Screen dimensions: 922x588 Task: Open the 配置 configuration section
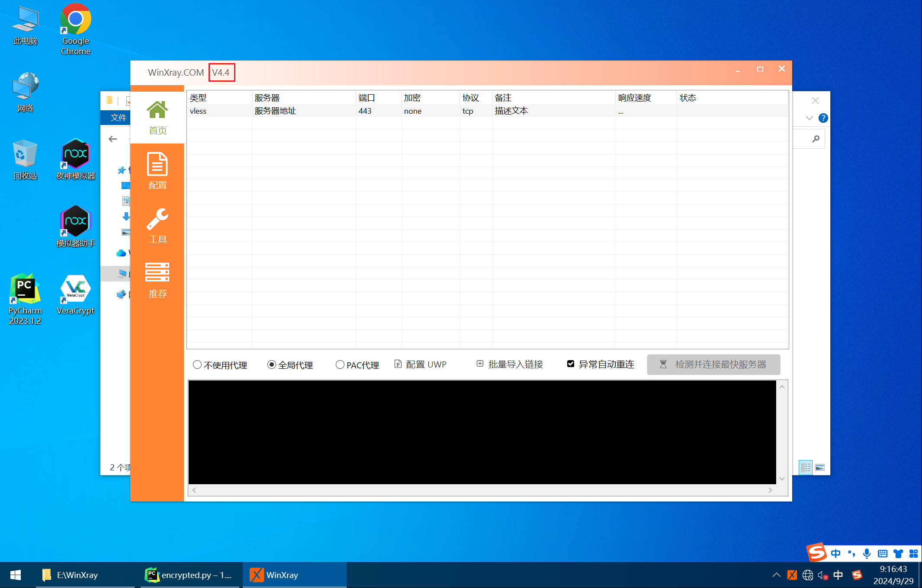[157, 171]
